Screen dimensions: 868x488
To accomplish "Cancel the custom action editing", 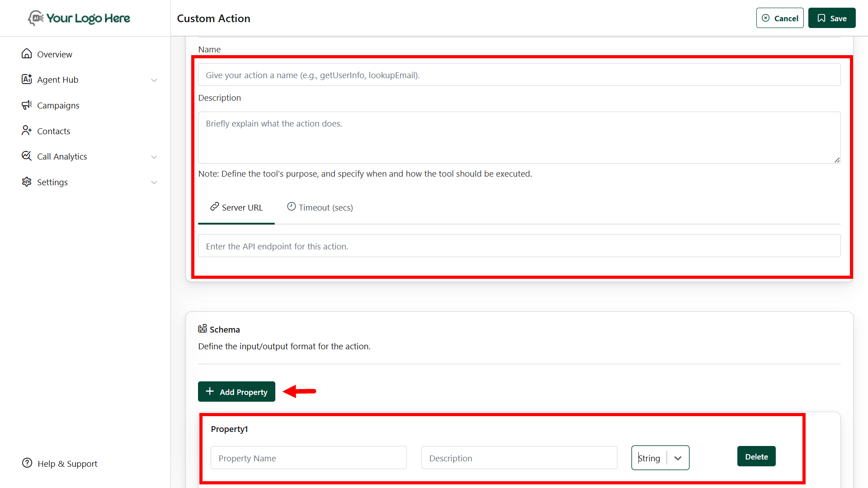I will coord(780,18).
